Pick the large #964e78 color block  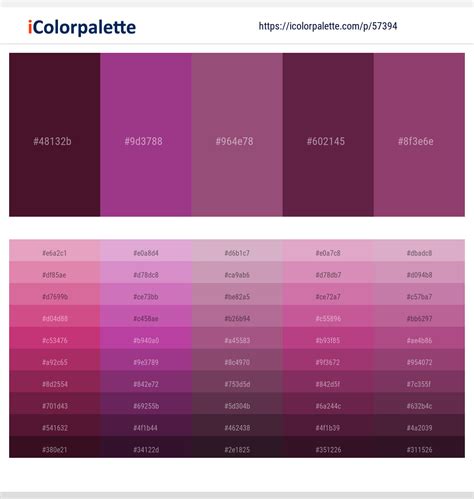tap(237, 135)
